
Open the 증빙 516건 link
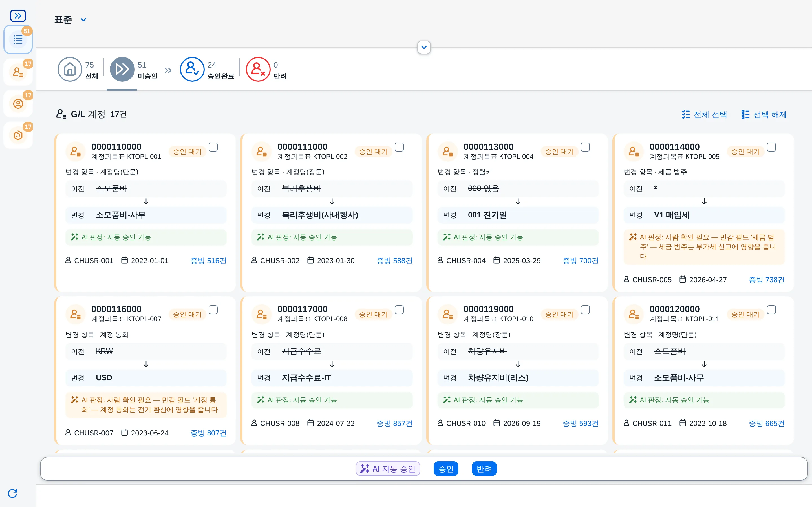click(208, 261)
